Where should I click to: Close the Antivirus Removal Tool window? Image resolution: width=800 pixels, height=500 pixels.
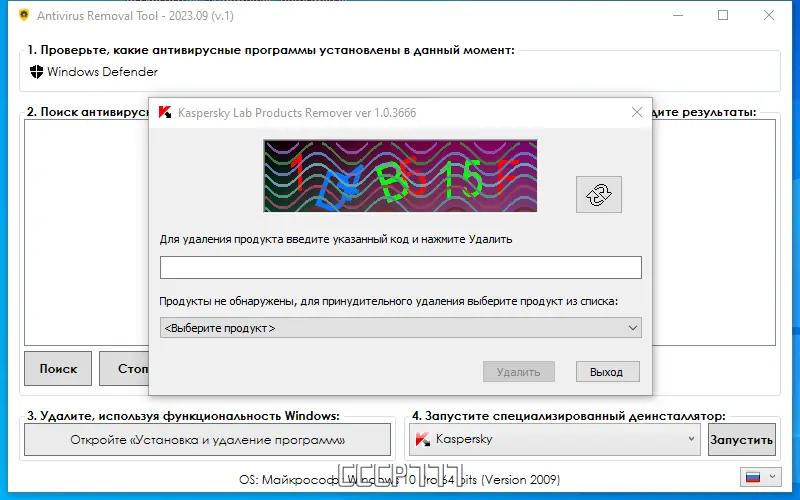[769, 15]
